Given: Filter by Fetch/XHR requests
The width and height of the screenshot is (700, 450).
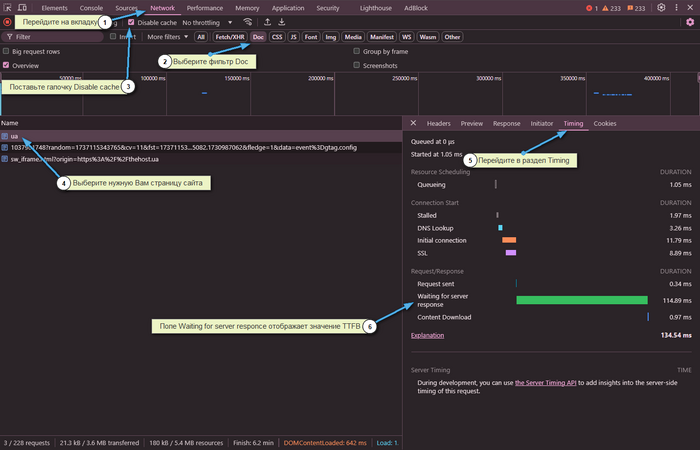Looking at the screenshot, I should click(230, 37).
